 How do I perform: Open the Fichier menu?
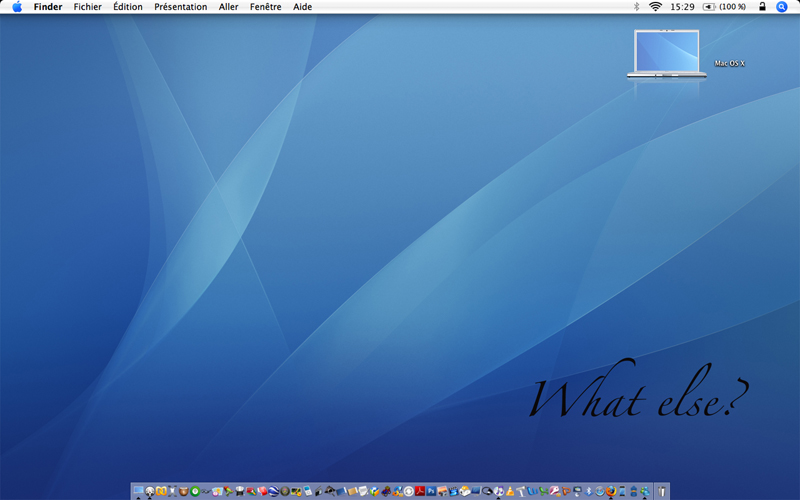[87, 7]
